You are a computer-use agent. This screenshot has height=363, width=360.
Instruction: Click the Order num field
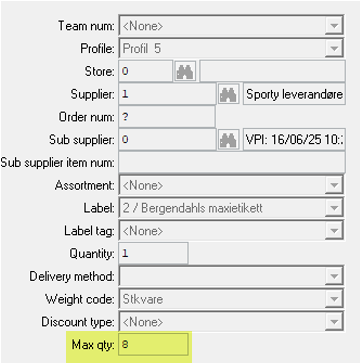167,117
